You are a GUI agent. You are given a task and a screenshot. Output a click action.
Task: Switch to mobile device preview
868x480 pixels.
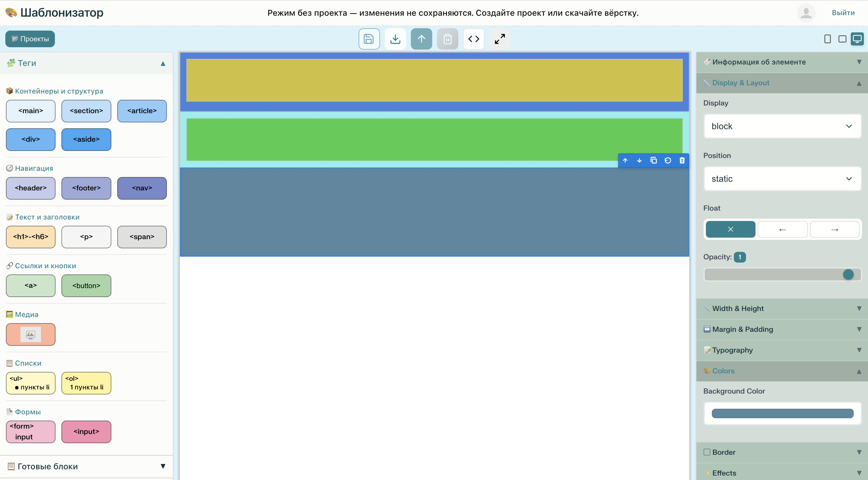click(827, 39)
